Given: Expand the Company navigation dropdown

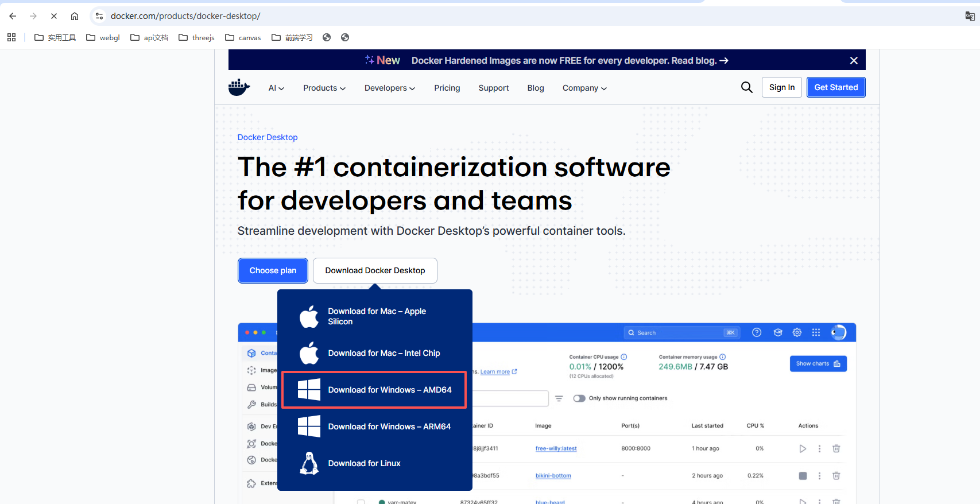Looking at the screenshot, I should [584, 88].
